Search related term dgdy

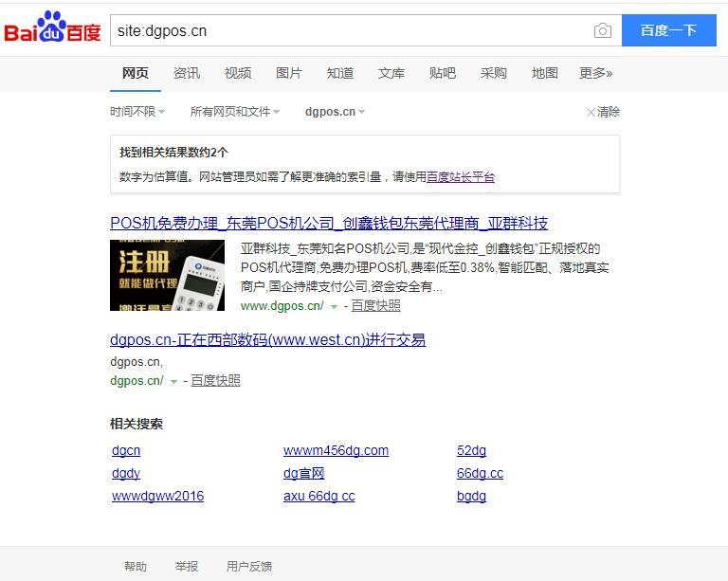click(x=126, y=473)
